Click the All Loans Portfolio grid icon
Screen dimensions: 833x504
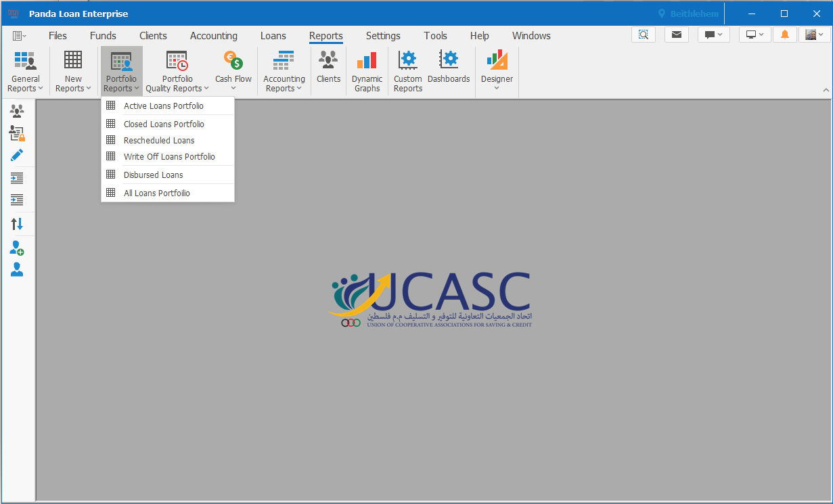111,193
